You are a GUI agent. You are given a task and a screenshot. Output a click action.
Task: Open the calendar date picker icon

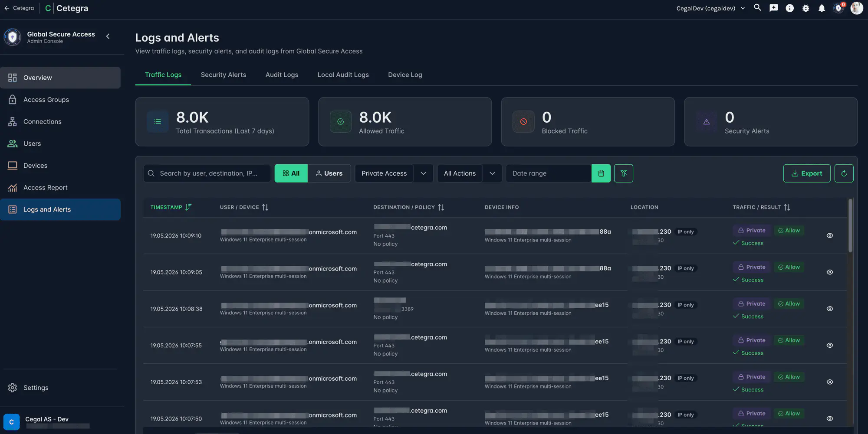pos(601,173)
